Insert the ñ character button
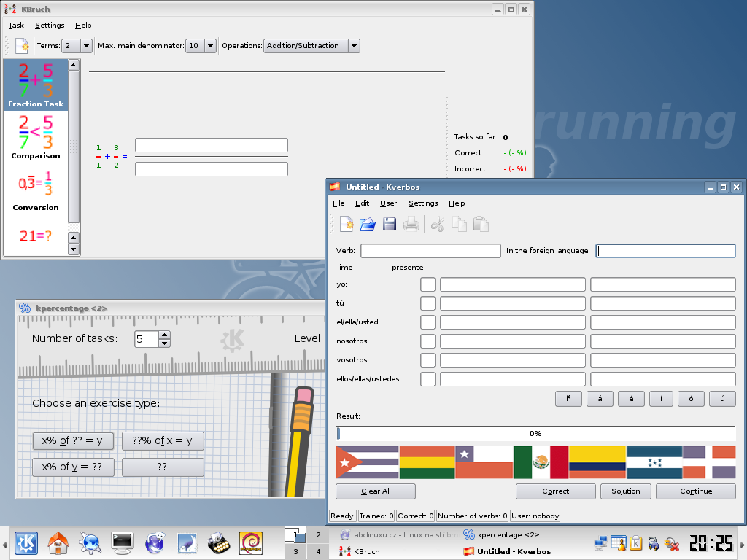Viewport: 747px width, 560px height. 568,399
